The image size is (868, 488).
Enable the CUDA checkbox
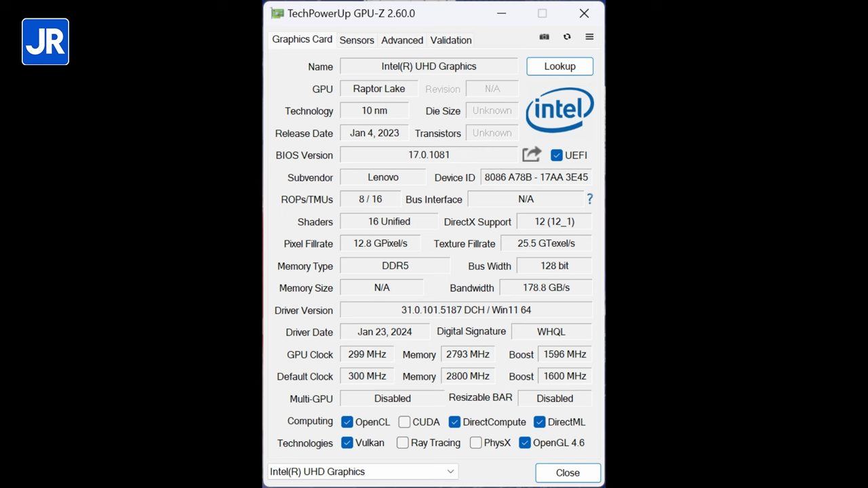(x=404, y=422)
